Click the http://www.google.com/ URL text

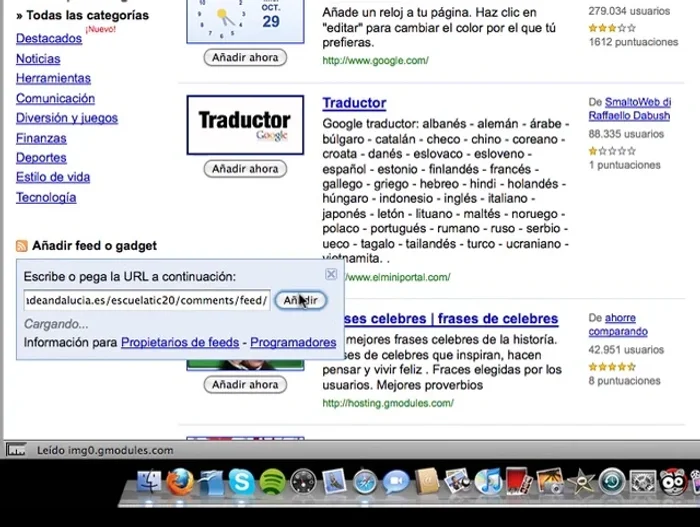pyautogui.click(x=375, y=60)
